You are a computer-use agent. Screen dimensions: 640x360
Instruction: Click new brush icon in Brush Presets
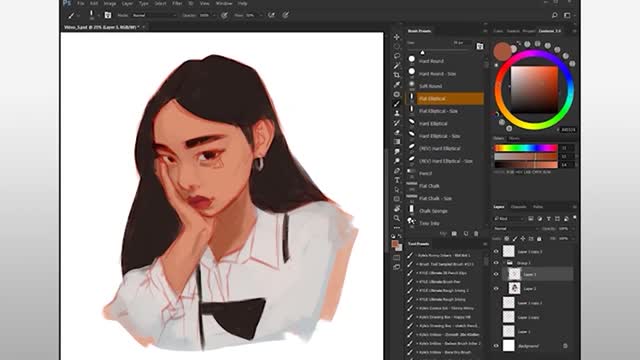click(x=466, y=233)
